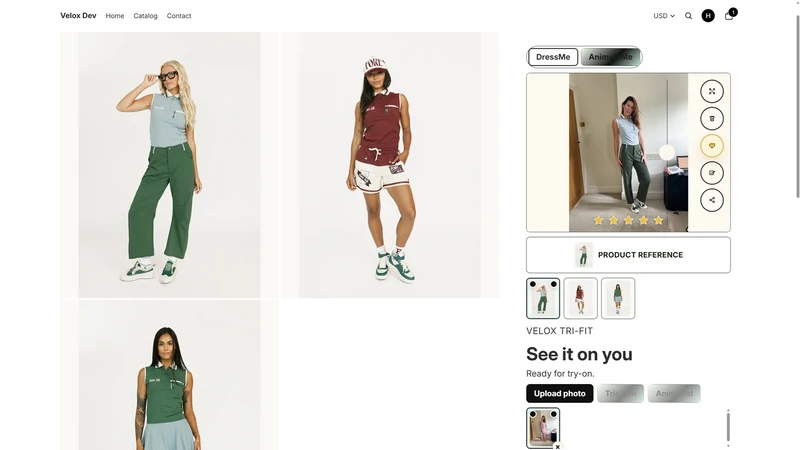Share the try-on result
The width and height of the screenshot is (800, 450).
712,200
